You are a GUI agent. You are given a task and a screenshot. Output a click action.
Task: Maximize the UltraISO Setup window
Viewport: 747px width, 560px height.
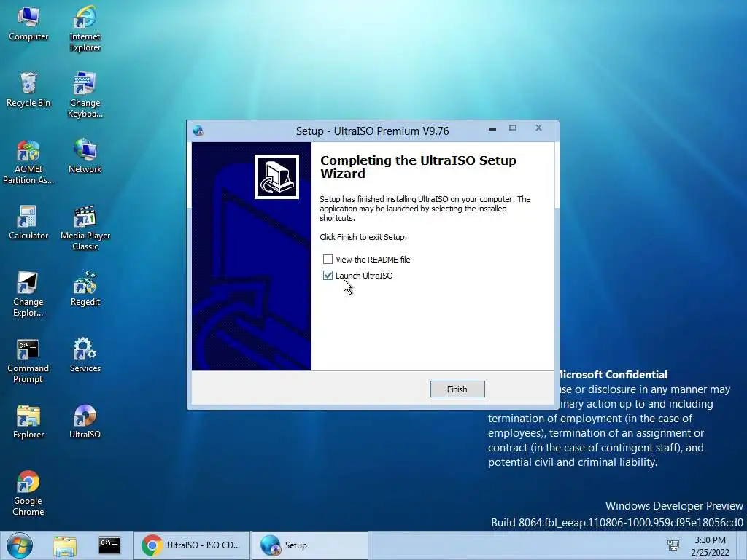pyautogui.click(x=513, y=128)
